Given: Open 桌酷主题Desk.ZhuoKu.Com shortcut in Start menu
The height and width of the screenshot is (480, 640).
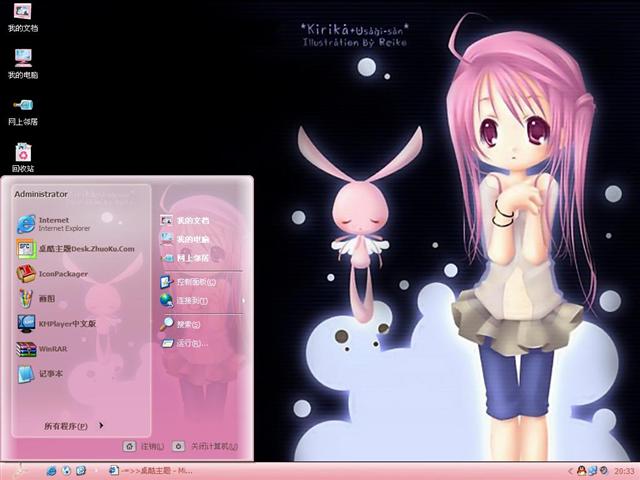Looking at the screenshot, I should tap(85, 248).
